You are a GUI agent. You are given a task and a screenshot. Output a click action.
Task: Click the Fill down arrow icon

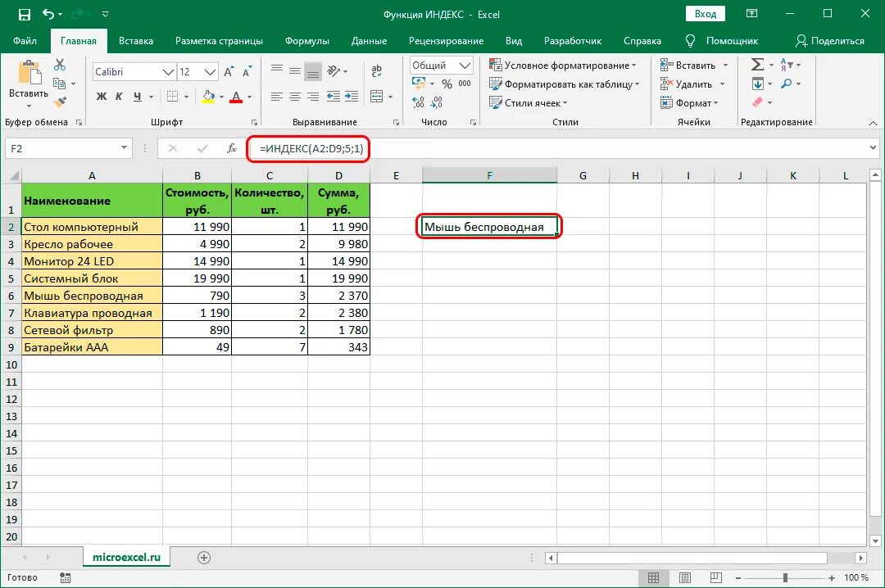point(757,84)
